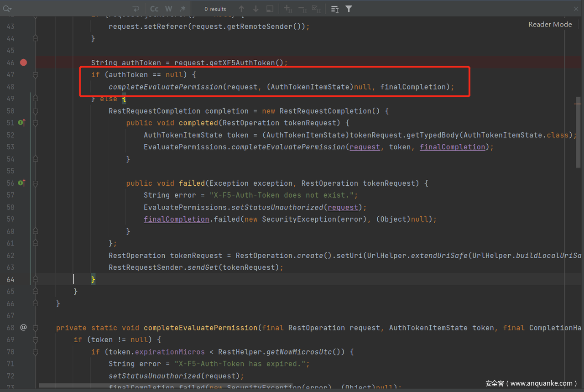The image size is (584, 392).
Task: Go to next occurrence with down arrow
Action: (x=255, y=9)
